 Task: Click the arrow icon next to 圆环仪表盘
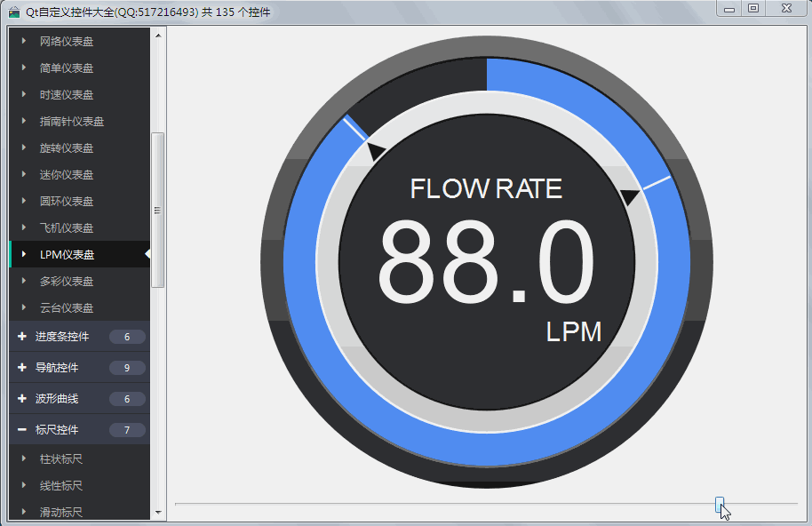point(24,202)
